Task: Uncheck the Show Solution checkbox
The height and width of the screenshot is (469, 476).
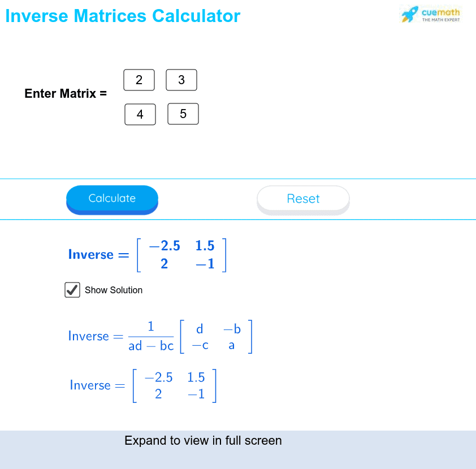Action: pos(72,290)
